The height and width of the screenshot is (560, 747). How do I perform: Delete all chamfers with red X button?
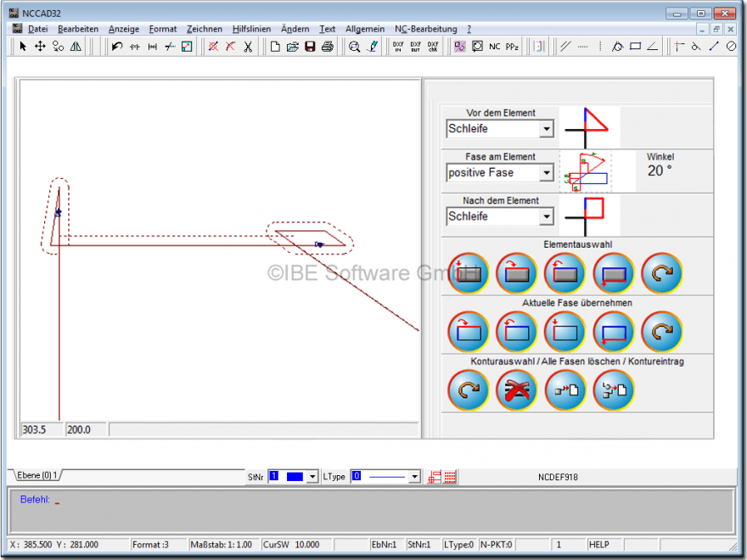tap(517, 390)
